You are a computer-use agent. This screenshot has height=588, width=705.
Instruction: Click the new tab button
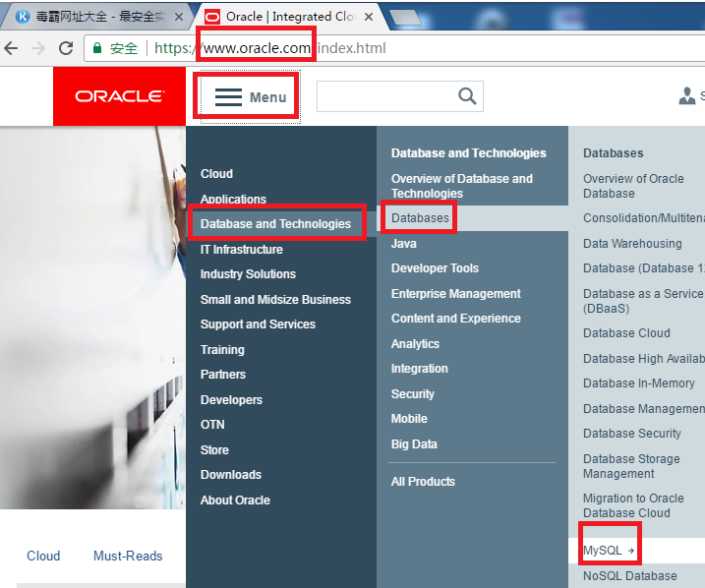pyautogui.click(x=406, y=18)
